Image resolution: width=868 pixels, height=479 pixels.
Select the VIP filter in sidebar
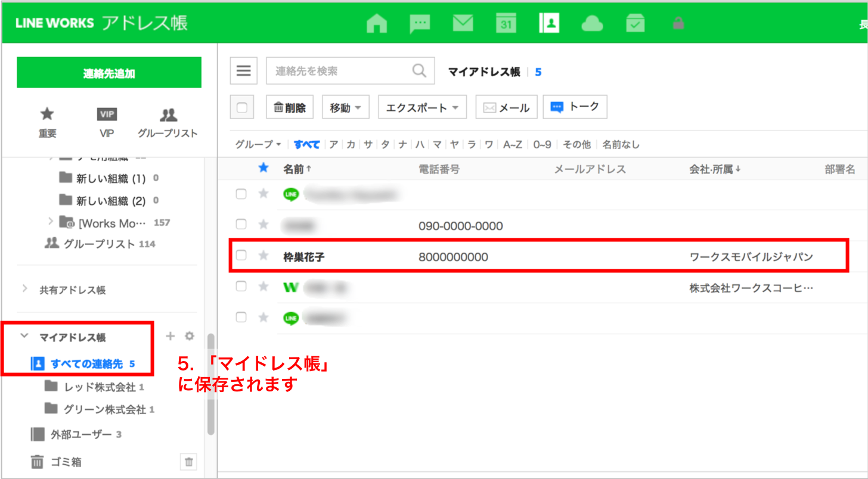pos(107,123)
